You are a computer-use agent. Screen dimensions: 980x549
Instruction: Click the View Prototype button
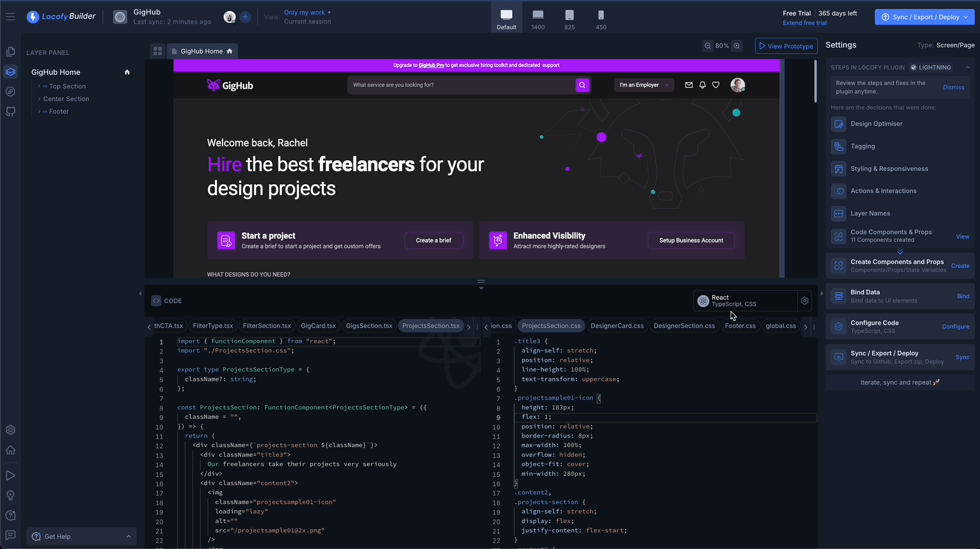[x=786, y=46]
